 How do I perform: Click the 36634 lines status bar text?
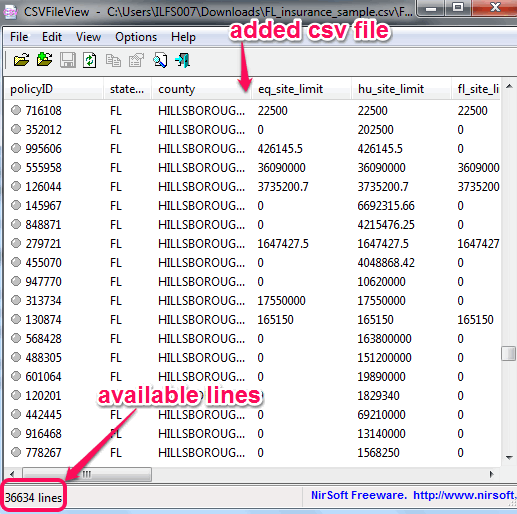click(x=33, y=498)
